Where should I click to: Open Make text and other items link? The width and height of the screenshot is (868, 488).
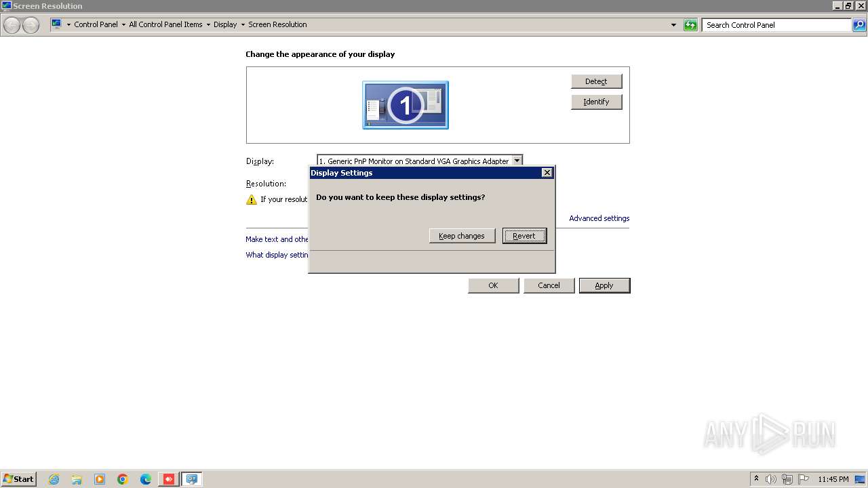pyautogui.click(x=277, y=239)
